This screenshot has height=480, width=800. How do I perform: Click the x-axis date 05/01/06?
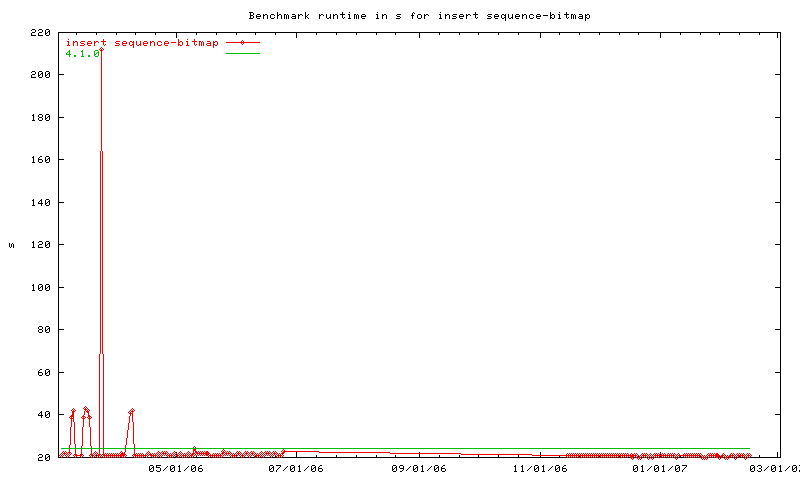point(176,468)
